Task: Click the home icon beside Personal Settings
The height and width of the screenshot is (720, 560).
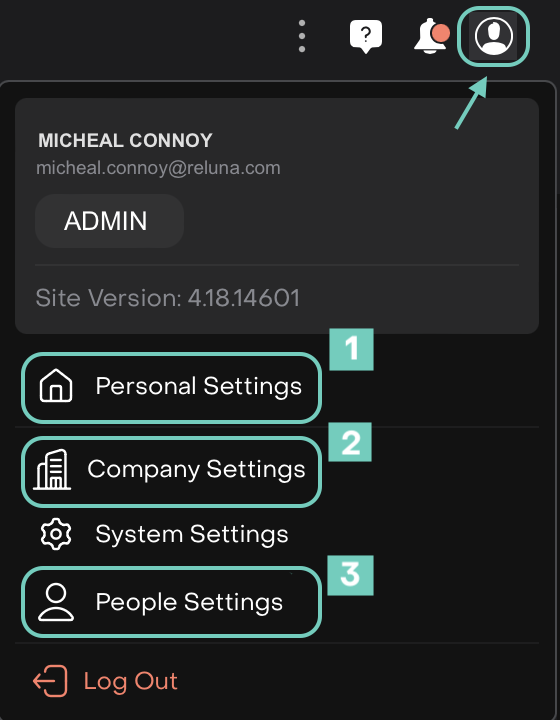Action: (56, 386)
